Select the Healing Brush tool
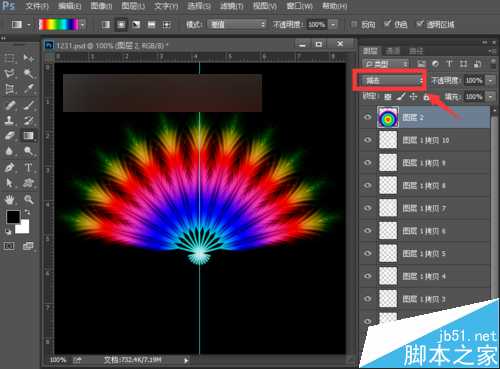Viewport: 500px width, 369px height. click(9, 105)
